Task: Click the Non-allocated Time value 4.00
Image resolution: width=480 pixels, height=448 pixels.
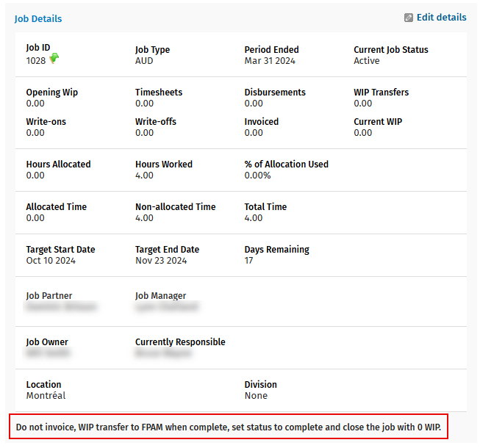Action: [x=145, y=217]
